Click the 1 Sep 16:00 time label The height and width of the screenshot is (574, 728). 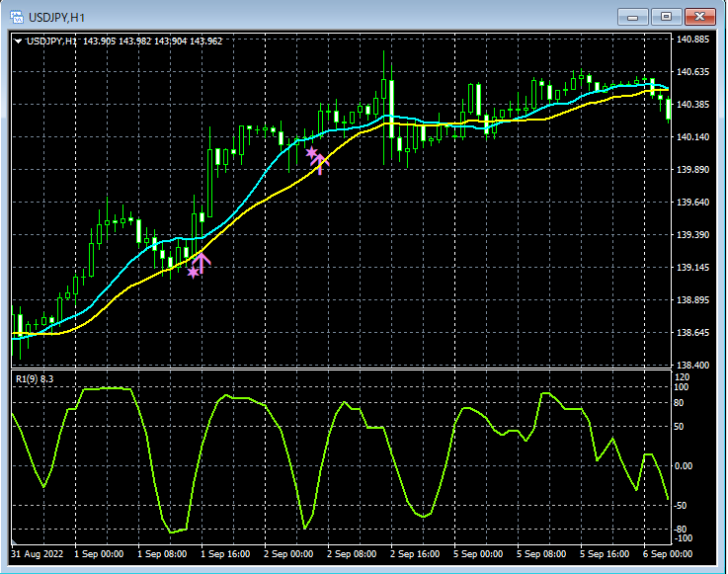[225, 554]
